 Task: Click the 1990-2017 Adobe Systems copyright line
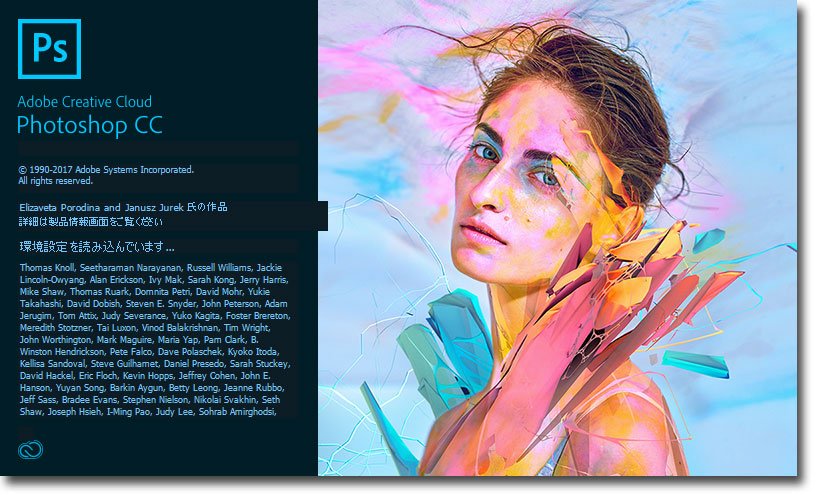[x=106, y=170]
